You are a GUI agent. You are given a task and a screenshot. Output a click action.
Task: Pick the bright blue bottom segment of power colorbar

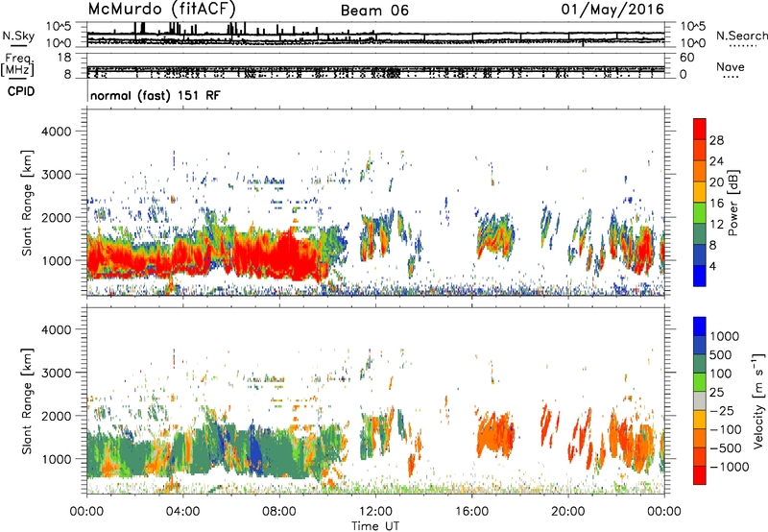pyautogui.click(x=700, y=277)
